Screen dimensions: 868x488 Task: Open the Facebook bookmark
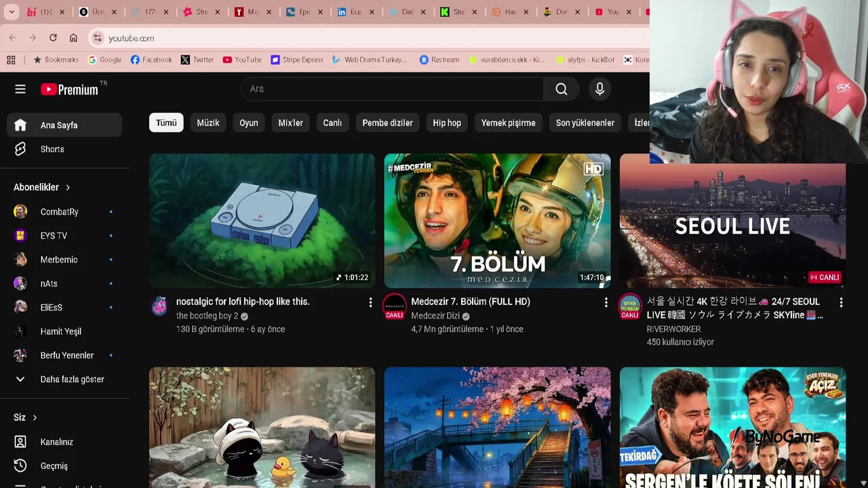click(151, 60)
